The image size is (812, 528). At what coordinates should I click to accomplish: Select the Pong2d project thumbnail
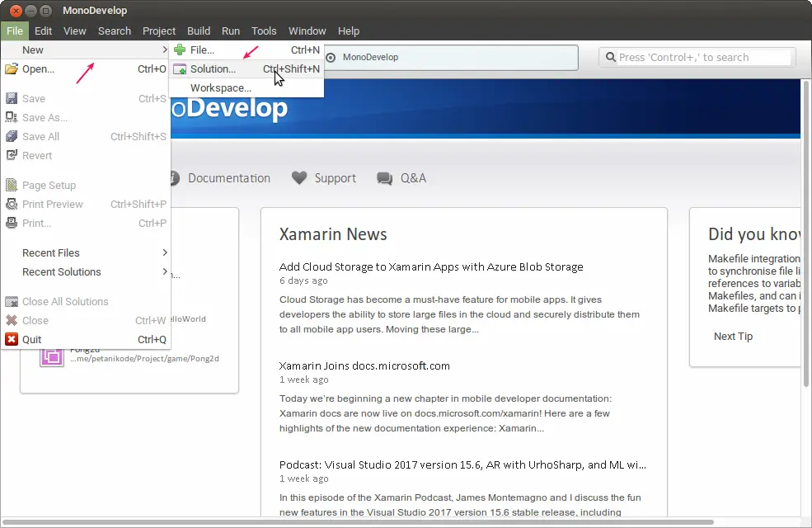(51, 356)
